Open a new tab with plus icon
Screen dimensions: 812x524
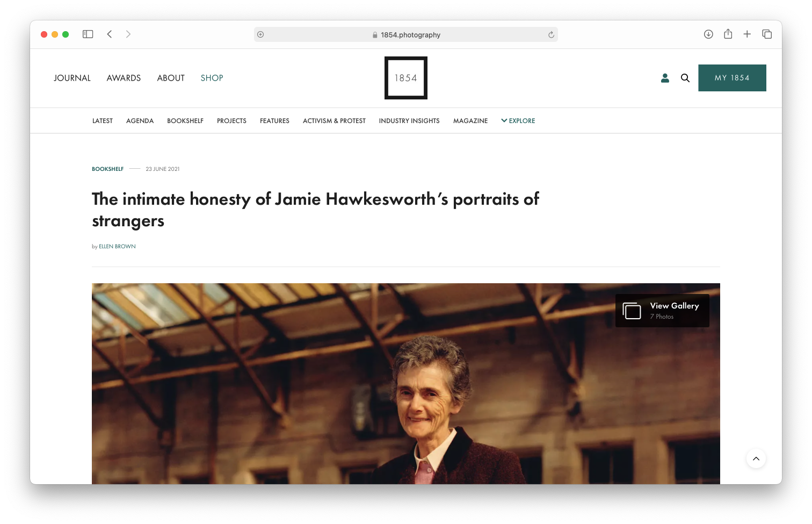(x=747, y=34)
